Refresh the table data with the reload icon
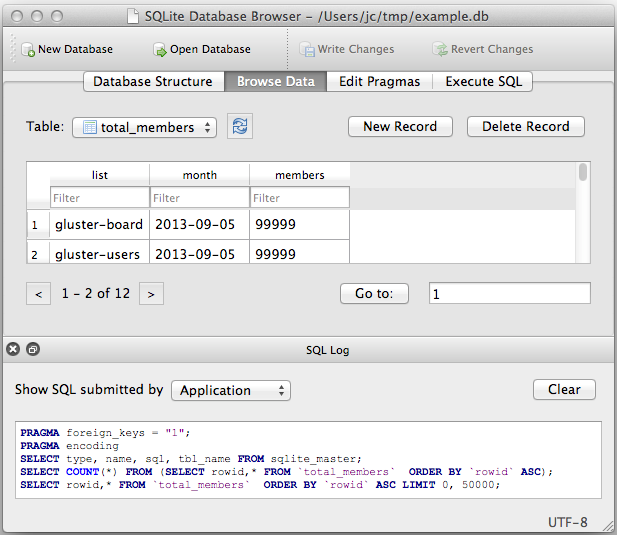 tap(240, 126)
